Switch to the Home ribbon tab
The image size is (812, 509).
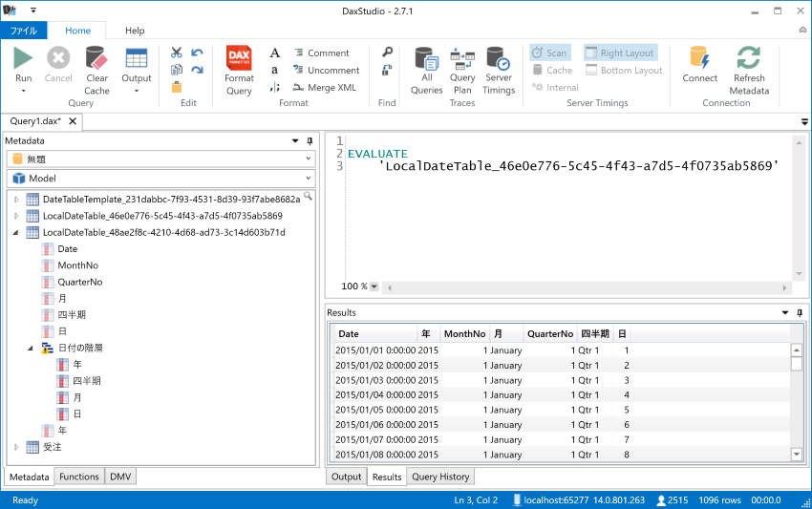click(x=77, y=31)
